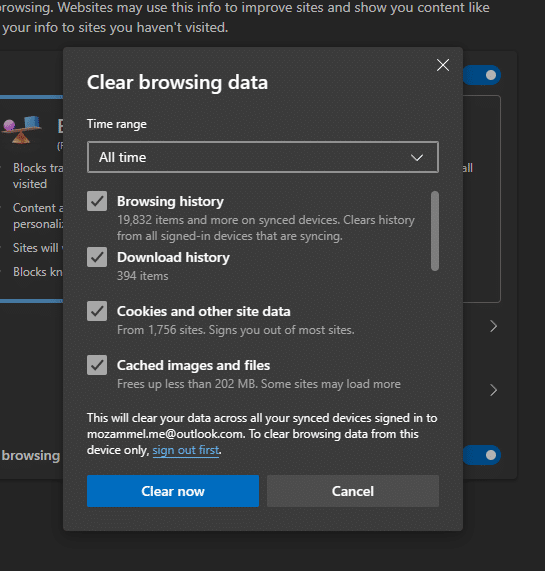Click the Cancel button
Viewport: 545px width, 571px height.
point(353,491)
